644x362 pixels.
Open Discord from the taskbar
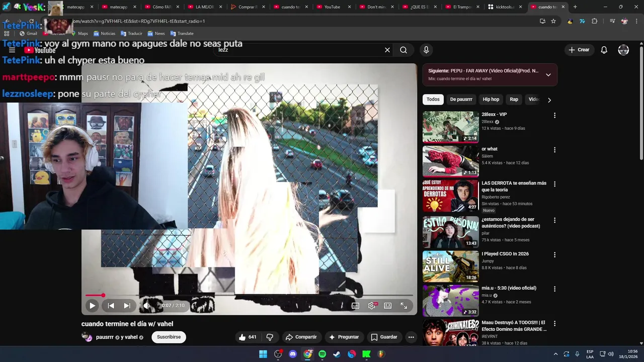293,354
